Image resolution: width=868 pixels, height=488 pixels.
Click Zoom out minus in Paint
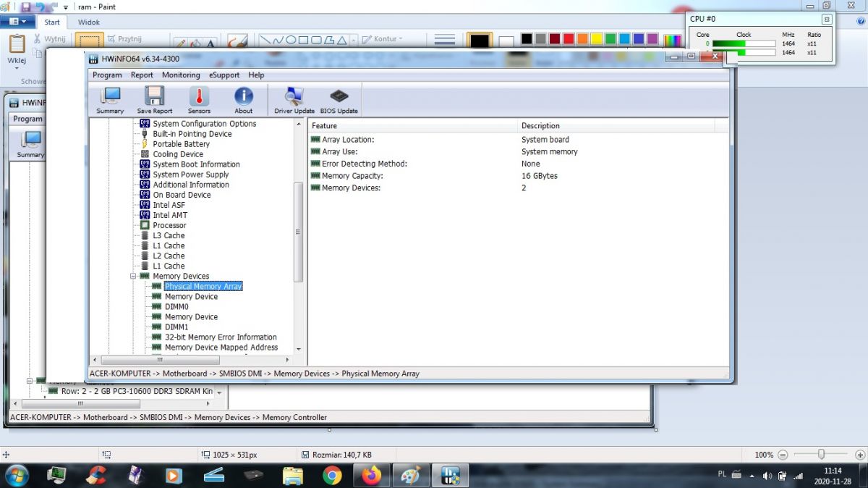tap(783, 455)
